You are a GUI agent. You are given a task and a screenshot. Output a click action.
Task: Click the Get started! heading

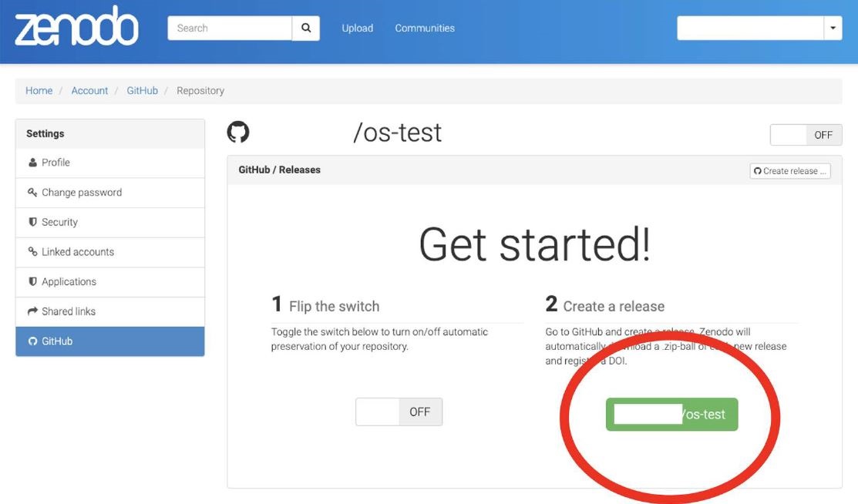534,244
